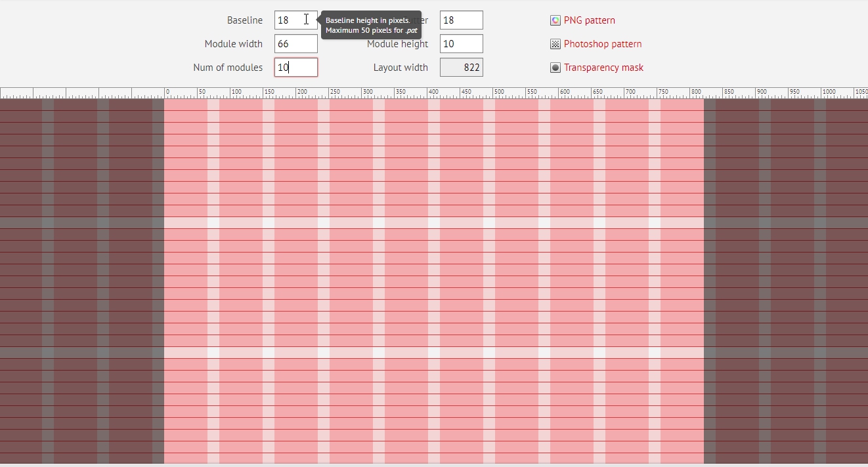Viewport: 868px width, 467px height.
Task: Click the Num of modules label
Action: (x=228, y=68)
